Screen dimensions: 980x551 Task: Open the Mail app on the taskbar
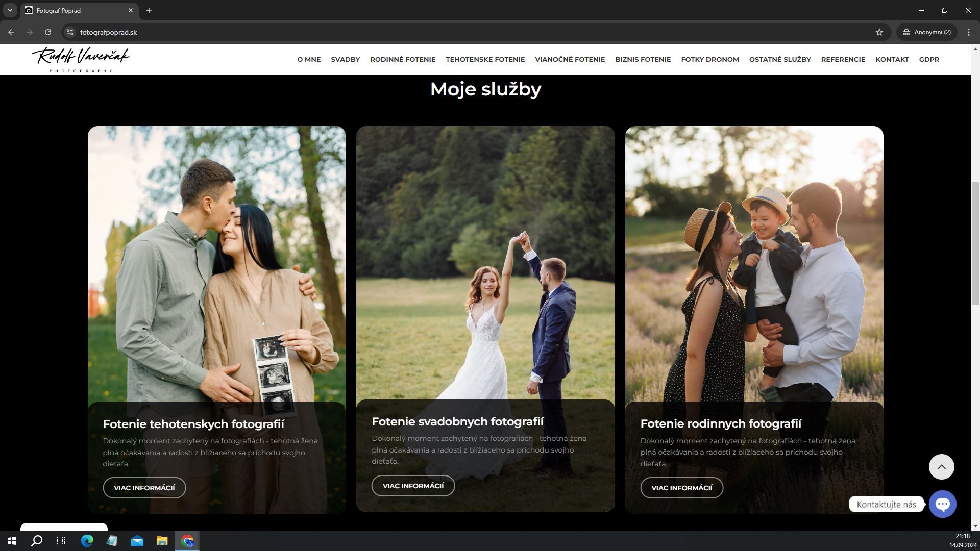click(x=137, y=541)
